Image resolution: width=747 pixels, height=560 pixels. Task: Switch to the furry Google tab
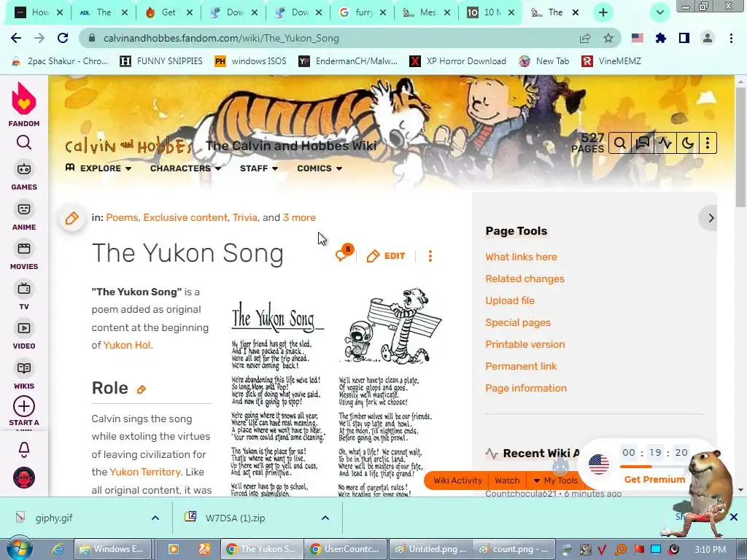tap(363, 12)
